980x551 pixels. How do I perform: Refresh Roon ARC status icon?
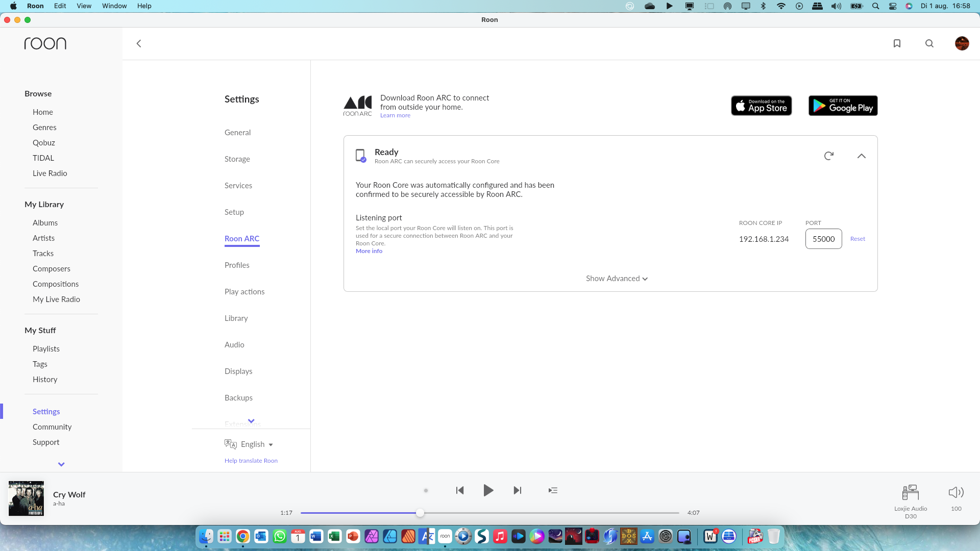click(829, 156)
